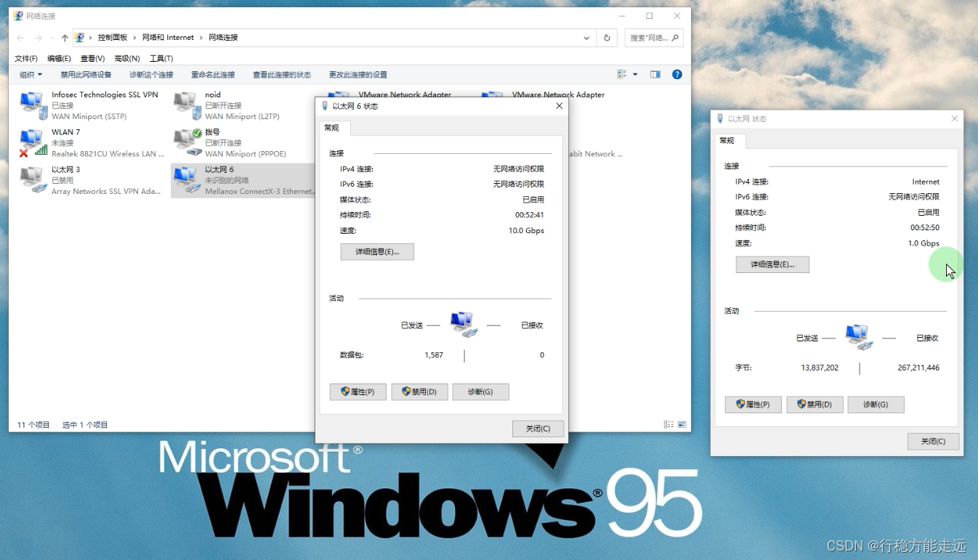
Task: Open the help question mark icon
Action: coord(677,74)
